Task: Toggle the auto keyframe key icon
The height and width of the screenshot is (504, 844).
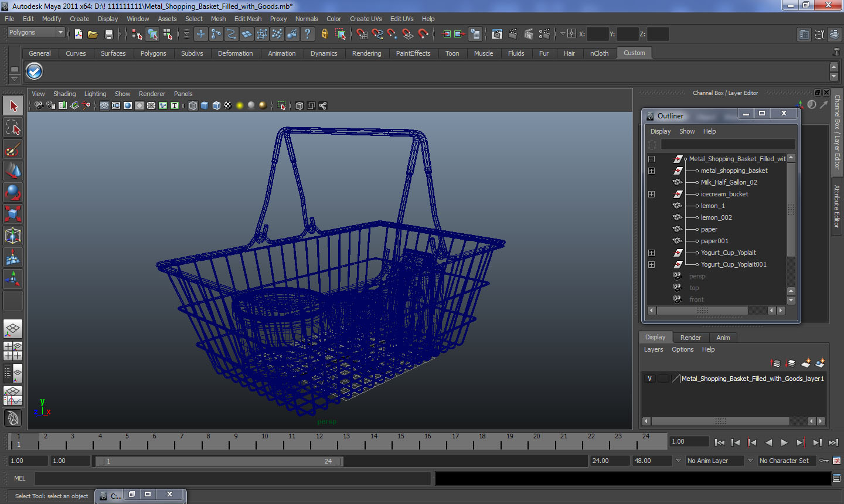Action: (824, 461)
